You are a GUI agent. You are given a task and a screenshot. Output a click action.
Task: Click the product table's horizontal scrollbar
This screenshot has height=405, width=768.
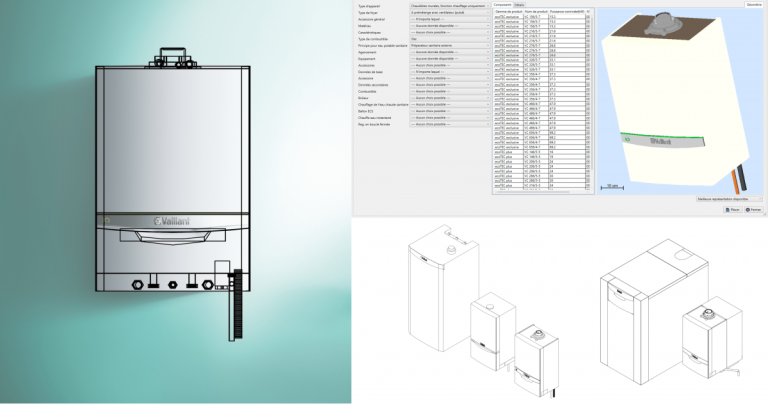coord(541,191)
